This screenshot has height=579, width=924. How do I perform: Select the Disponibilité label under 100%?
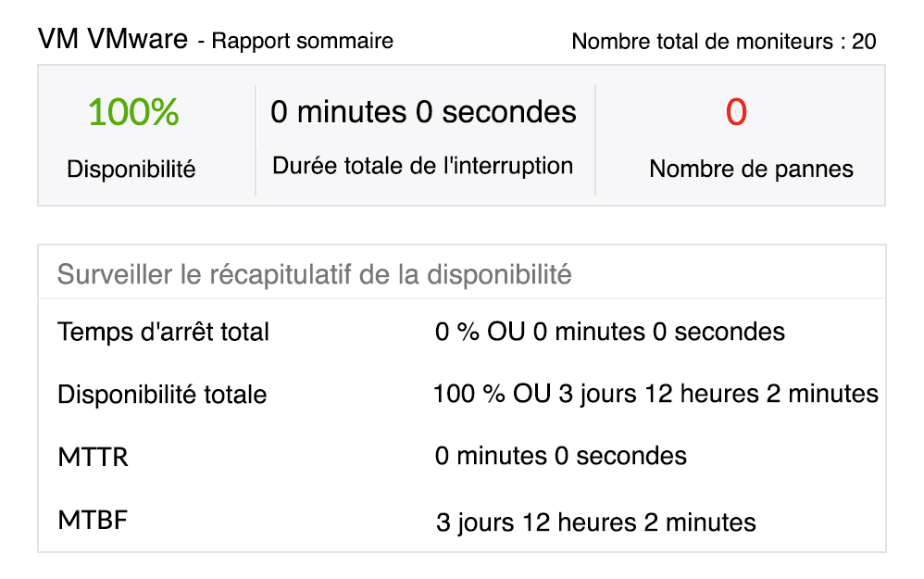click(131, 170)
